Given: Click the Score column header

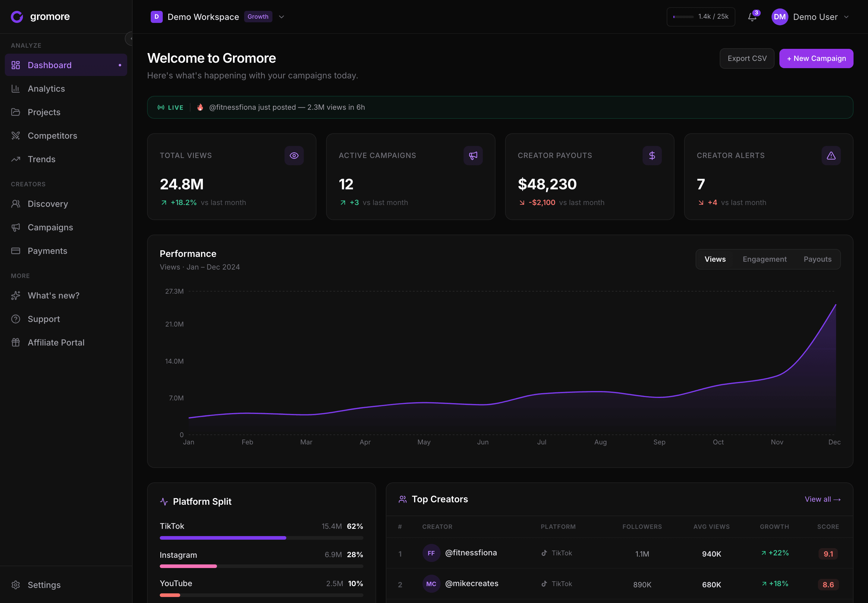Looking at the screenshot, I should pyautogui.click(x=828, y=527).
